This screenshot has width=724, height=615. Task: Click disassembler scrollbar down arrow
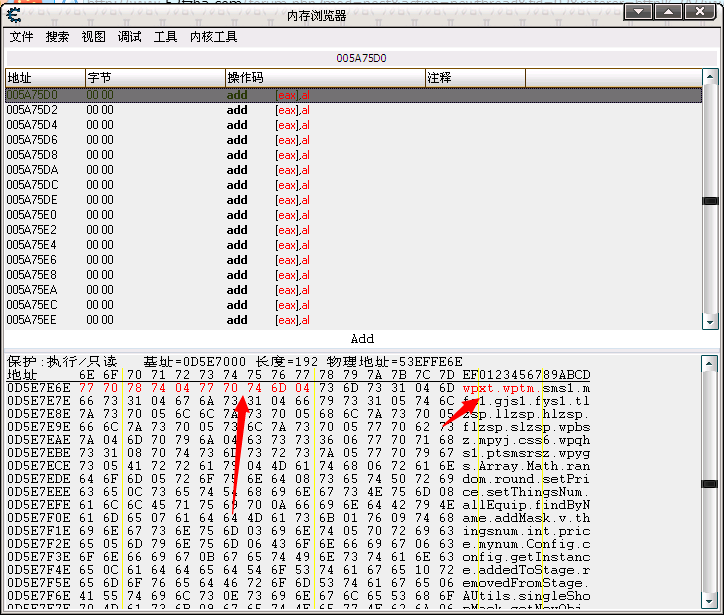coord(710,319)
